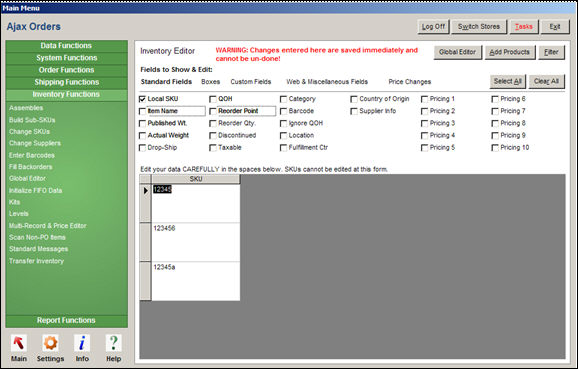Click the SKU column header

click(196, 179)
